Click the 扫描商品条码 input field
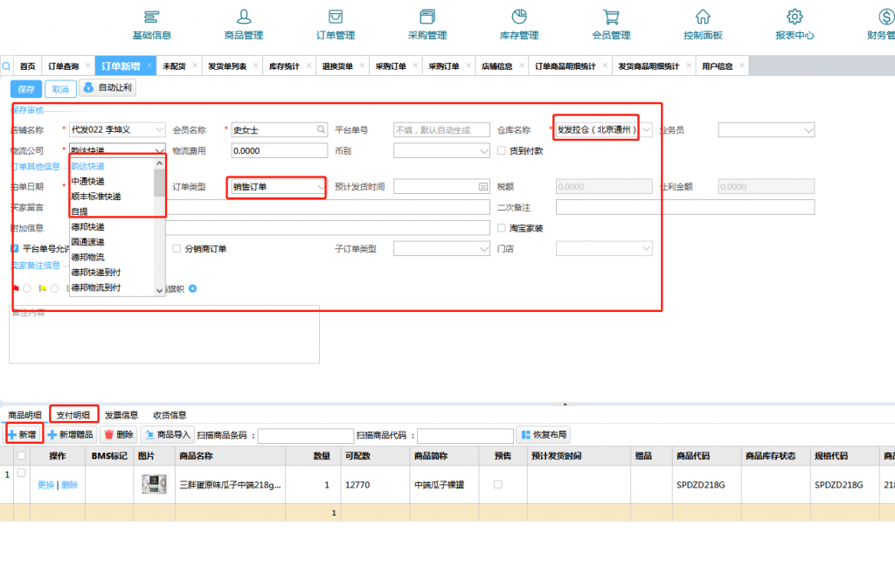Viewport: 895px width, 588px height. tap(304, 435)
